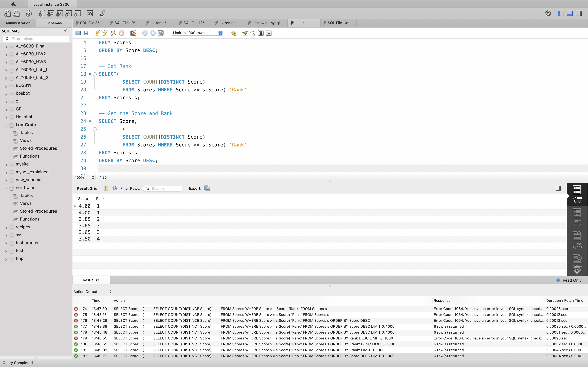Toggle the left sidebar panel visibility
The width and height of the screenshot is (588, 367).
pos(561,13)
